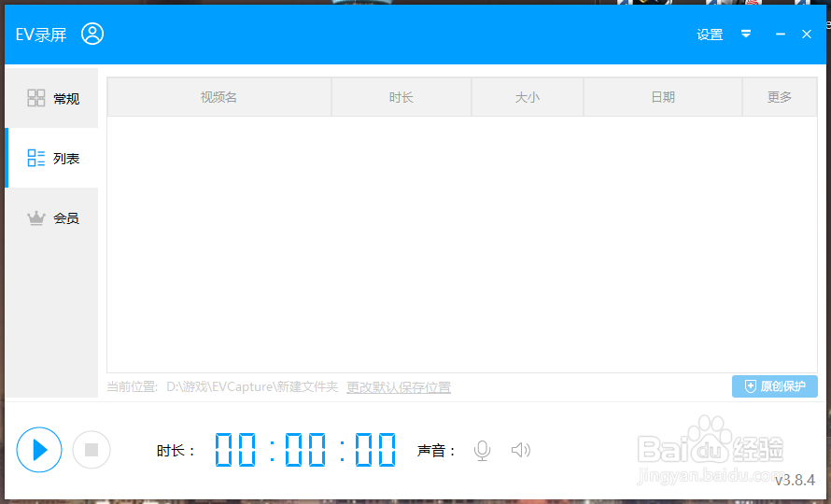Click the 原创保护 button
831x504 pixels.
775,386
